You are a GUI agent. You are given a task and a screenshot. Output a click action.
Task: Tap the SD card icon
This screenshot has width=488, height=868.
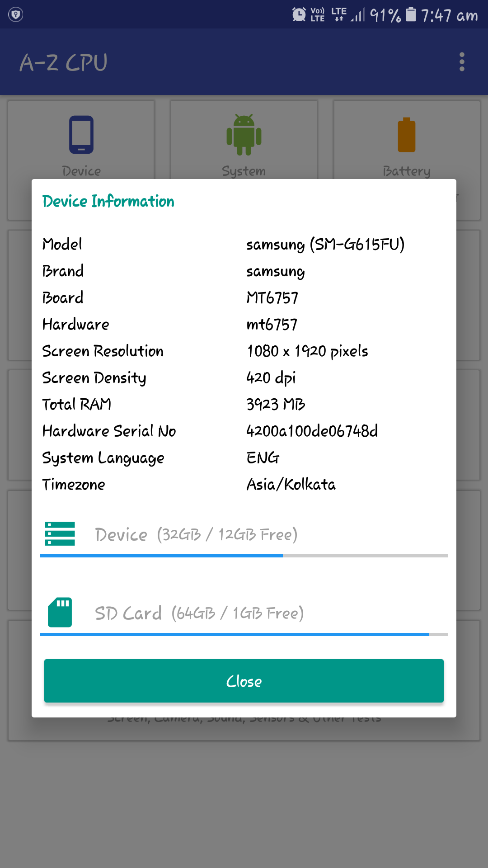(60, 613)
